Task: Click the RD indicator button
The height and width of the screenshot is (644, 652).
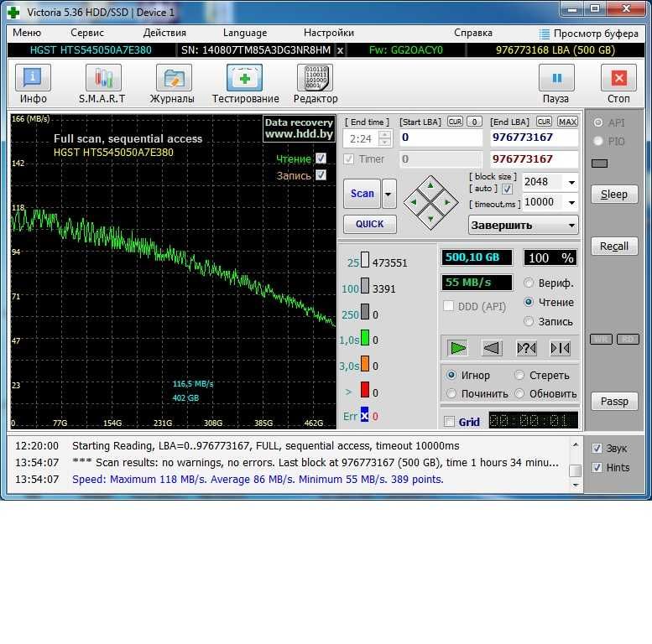Action: [628, 339]
